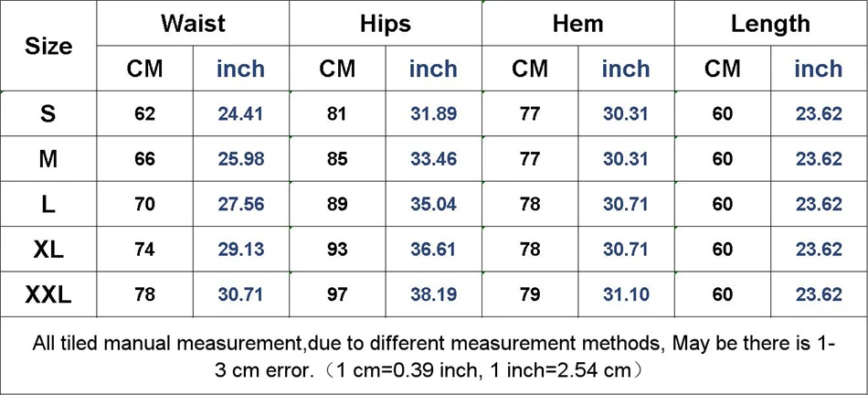
Task: Click waist inch value 29.13
Action: point(241,250)
